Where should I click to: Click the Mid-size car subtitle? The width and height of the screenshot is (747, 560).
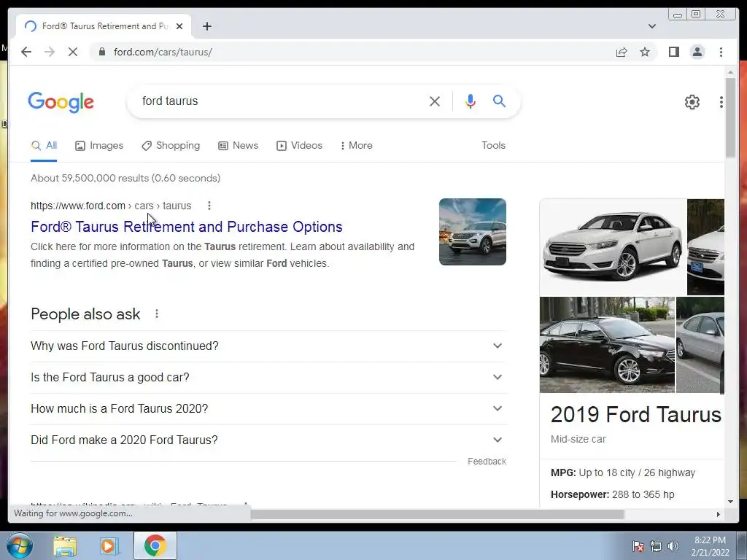pos(578,439)
